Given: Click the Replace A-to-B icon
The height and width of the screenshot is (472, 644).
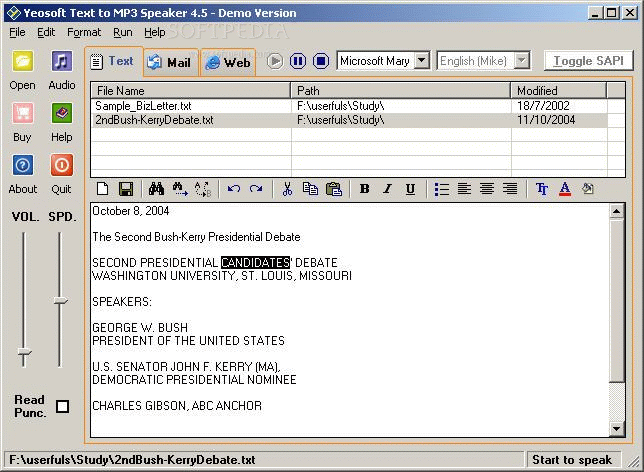Looking at the screenshot, I should click(202, 189).
